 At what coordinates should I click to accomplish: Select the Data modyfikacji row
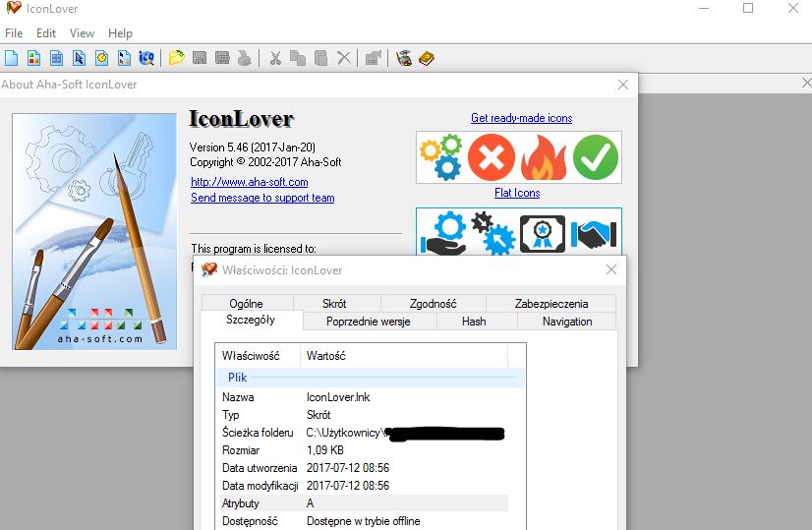[x=364, y=486]
